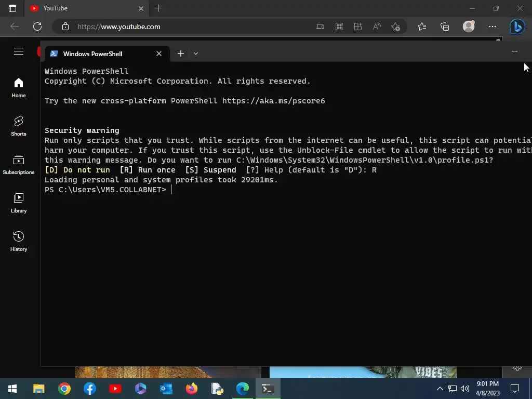Minimize the Edge browser window

tap(472, 8)
